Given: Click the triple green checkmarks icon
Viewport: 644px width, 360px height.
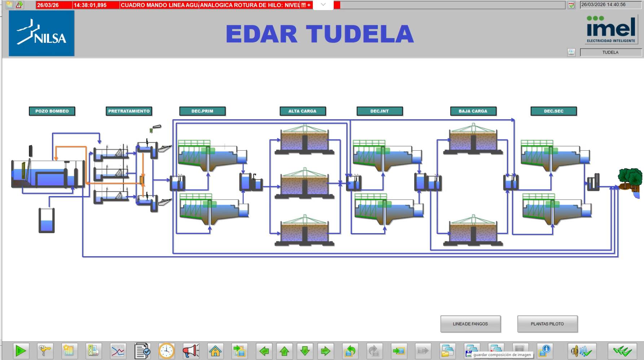Looking at the screenshot, I should (x=622, y=350).
